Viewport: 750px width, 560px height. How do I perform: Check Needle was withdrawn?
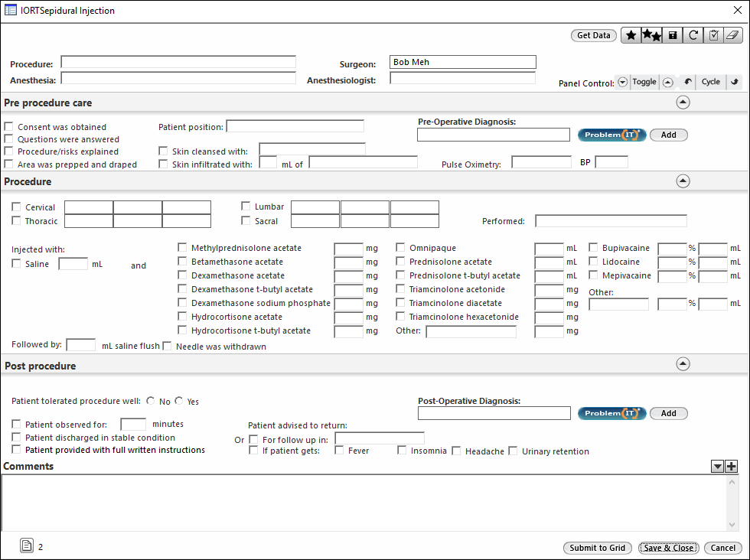click(167, 347)
